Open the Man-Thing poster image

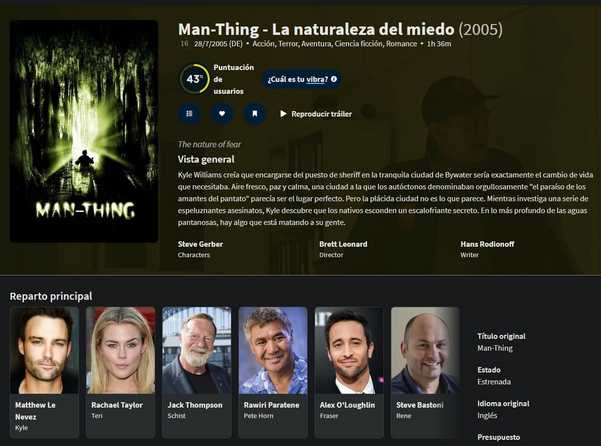click(84, 131)
